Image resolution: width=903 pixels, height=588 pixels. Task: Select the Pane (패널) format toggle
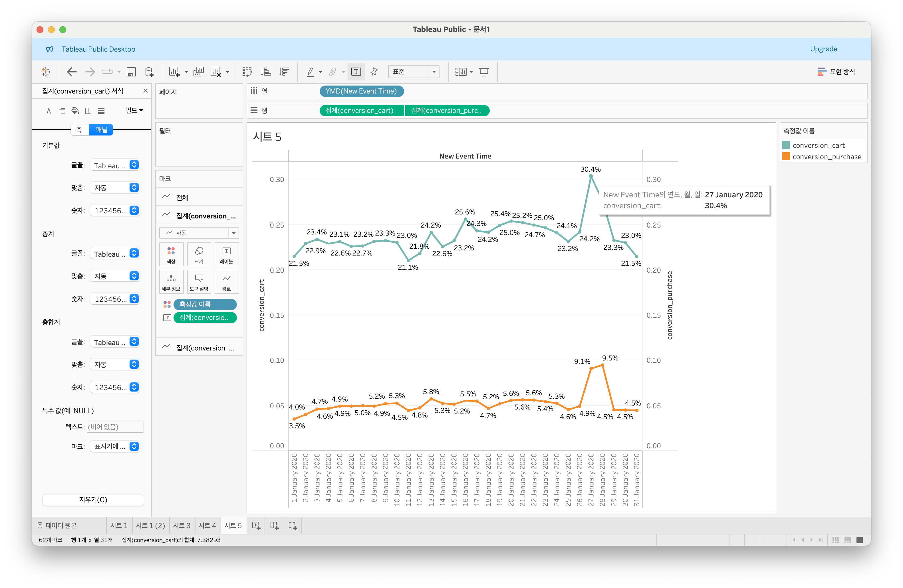coord(101,130)
